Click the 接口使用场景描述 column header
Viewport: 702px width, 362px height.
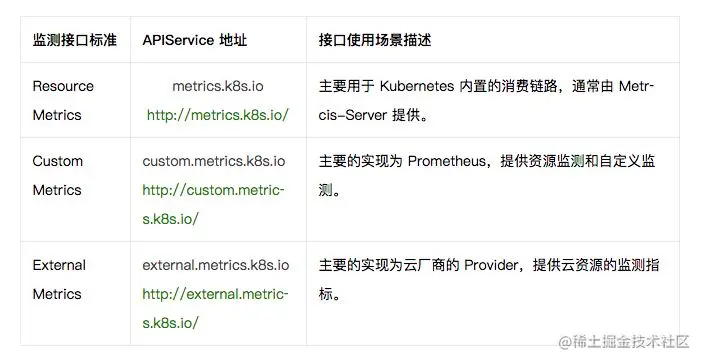click(375, 40)
